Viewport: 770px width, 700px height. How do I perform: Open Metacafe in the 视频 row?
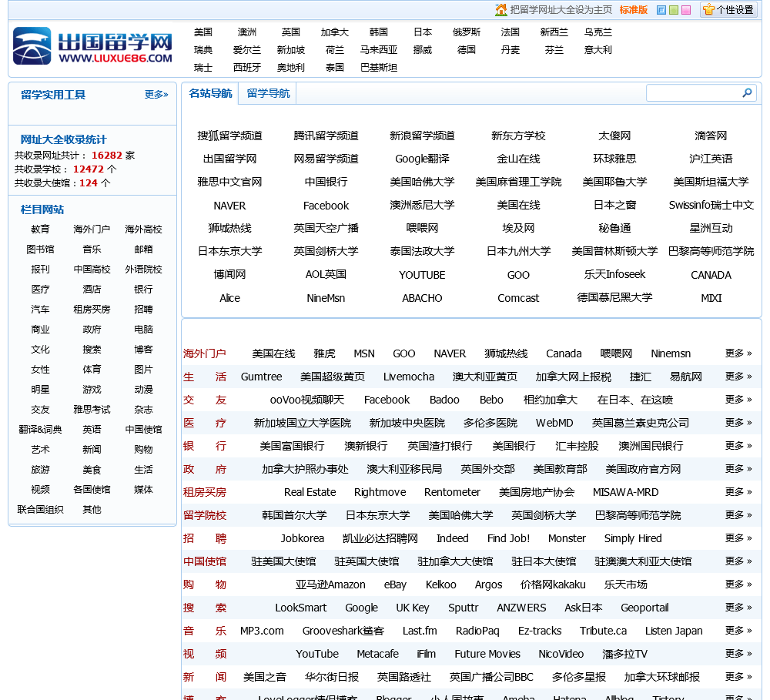(x=377, y=653)
